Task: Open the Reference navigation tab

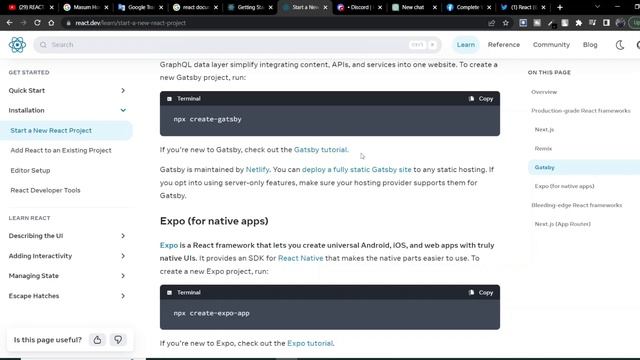Action: coord(504,44)
